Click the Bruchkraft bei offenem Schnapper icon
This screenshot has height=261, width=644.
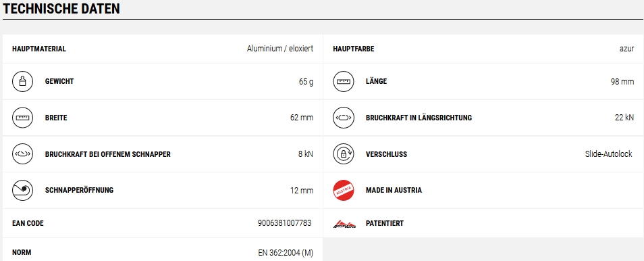point(22,154)
